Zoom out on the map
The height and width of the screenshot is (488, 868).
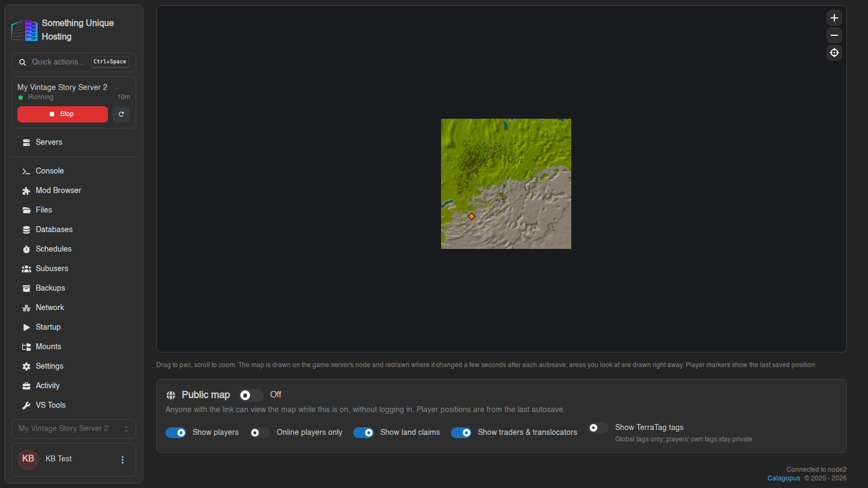pos(834,35)
